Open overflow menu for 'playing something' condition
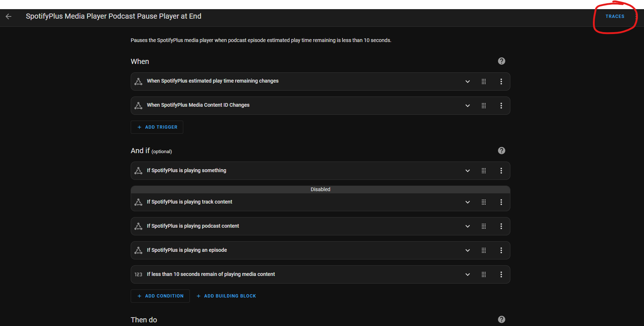Screen dimensions: 644x326 point(501,171)
